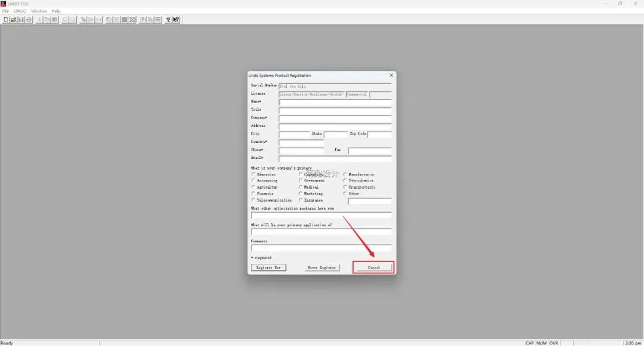Click the Register Now button
Screen dimensions: 644x346
(x=268, y=267)
